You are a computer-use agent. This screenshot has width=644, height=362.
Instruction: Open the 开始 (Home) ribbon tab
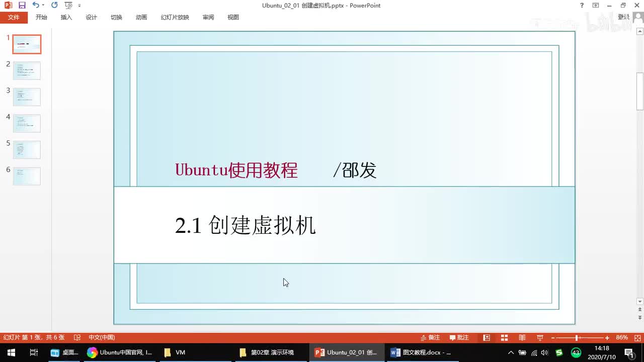click(41, 17)
